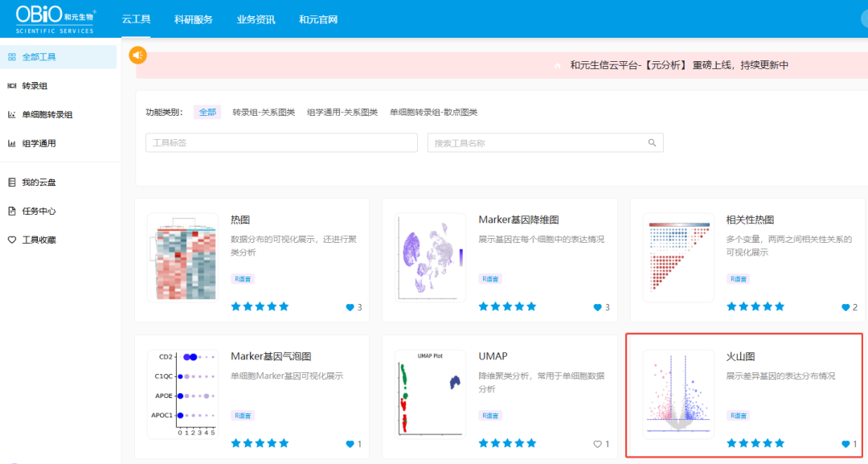
Task: Like the 热图 tool with its heart icon
Action: 352,306
